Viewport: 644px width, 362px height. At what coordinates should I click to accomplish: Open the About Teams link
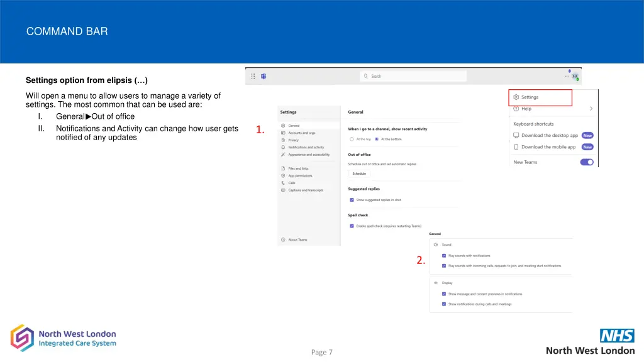[x=297, y=239]
